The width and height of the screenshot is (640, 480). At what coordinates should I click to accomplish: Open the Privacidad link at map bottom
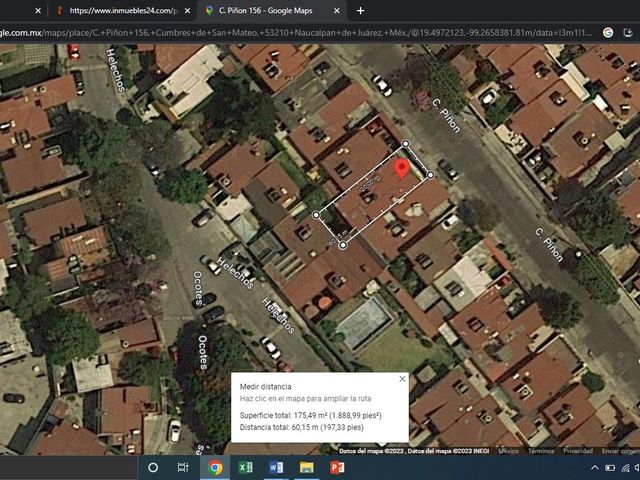point(578,451)
